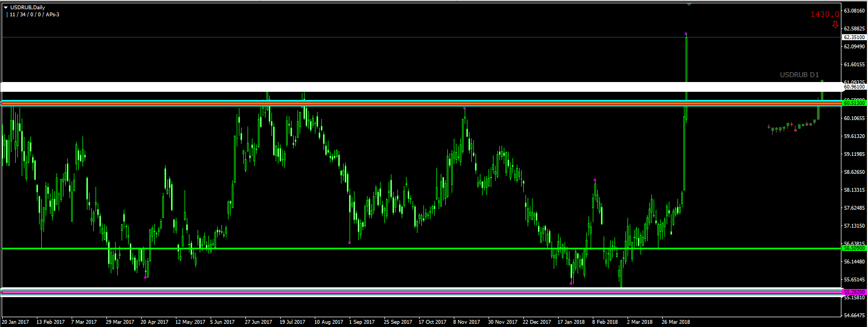Screen dimensions: 868x327
Task: Click the magenta 55.28200 price tag
Action: [x=854, y=292]
